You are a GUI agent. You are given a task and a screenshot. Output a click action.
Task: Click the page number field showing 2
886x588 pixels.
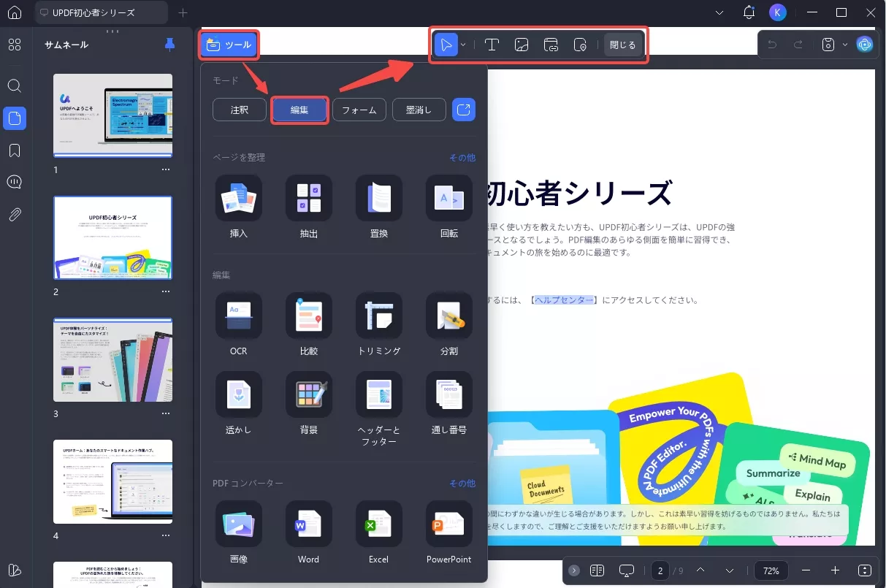point(660,570)
